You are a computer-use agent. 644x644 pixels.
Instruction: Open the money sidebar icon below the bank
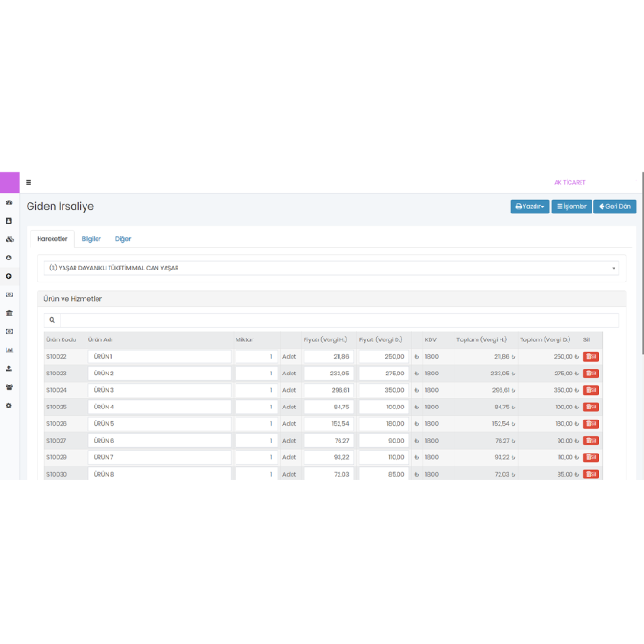(9, 331)
